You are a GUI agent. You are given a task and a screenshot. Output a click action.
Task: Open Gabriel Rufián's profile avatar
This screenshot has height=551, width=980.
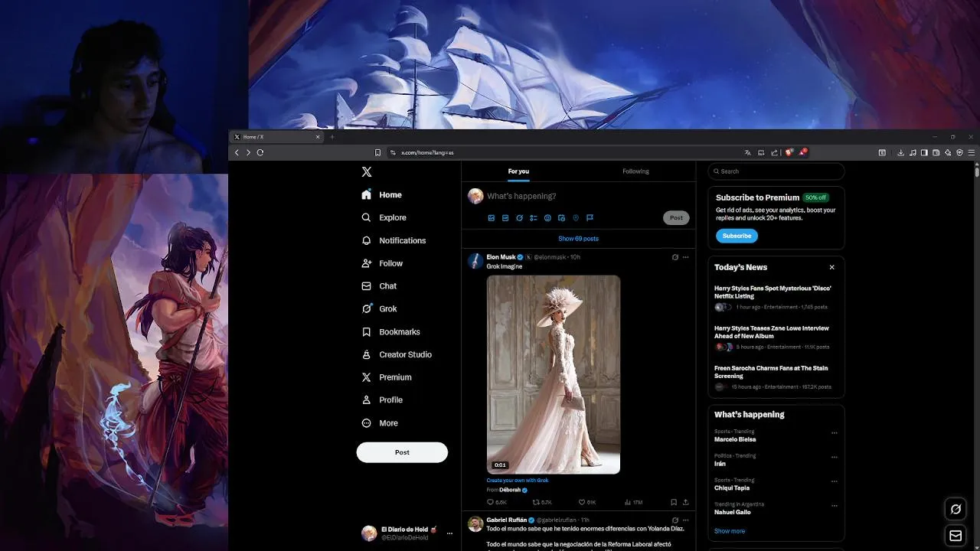click(x=475, y=524)
